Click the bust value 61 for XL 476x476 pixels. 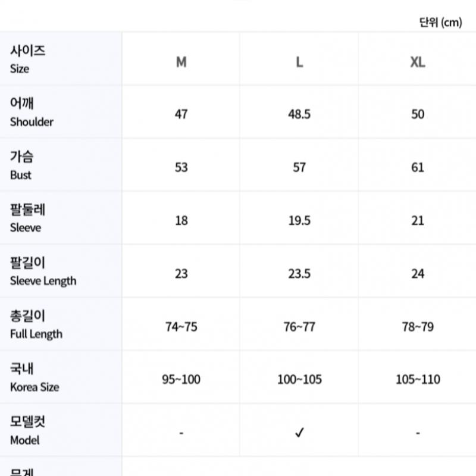pyautogui.click(x=418, y=167)
